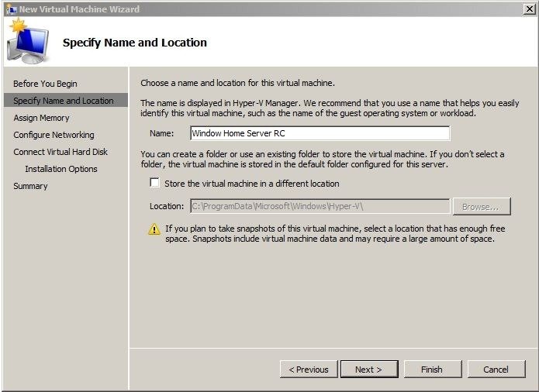Select the Specify Name and Location step

[x=66, y=101]
